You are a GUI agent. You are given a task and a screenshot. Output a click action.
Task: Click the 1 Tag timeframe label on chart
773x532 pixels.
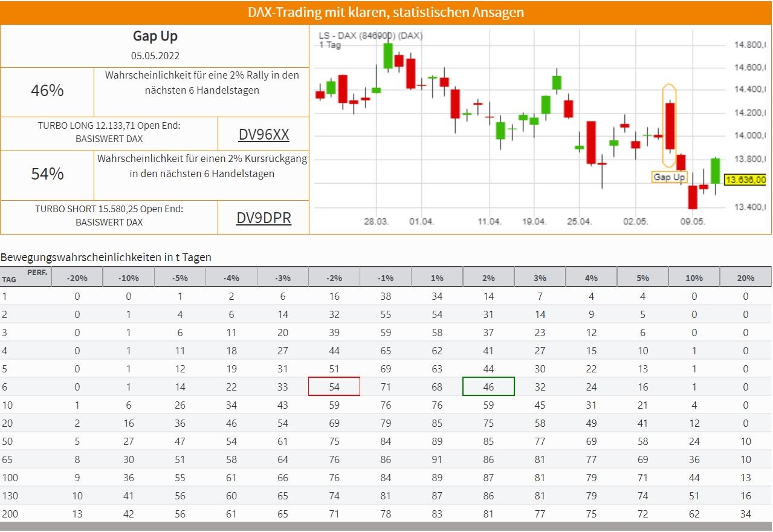pyautogui.click(x=329, y=45)
